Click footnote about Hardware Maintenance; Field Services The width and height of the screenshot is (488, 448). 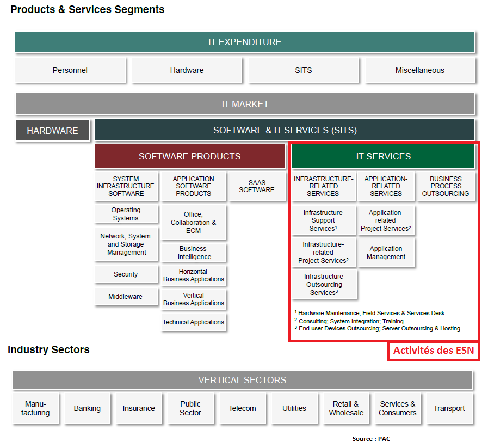(369, 313)
